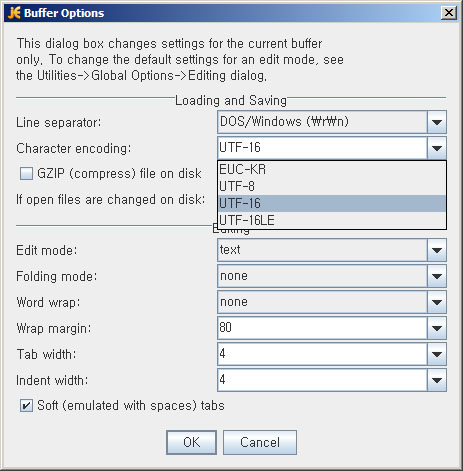The width and height of the screenshot is (463, 471).
Task: Open the Folding mode dropdown arrow
Action: [437, 276]
